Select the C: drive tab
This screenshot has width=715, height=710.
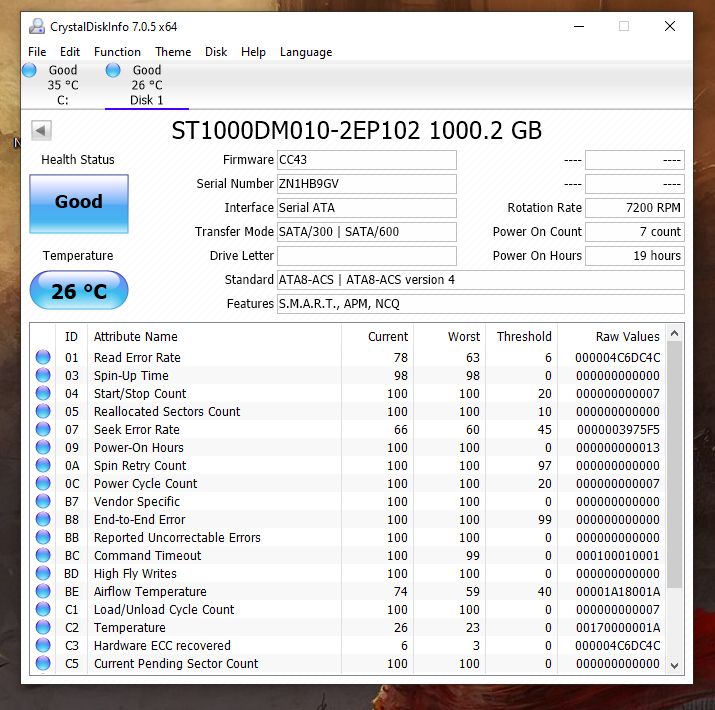(x=62, y=85)
